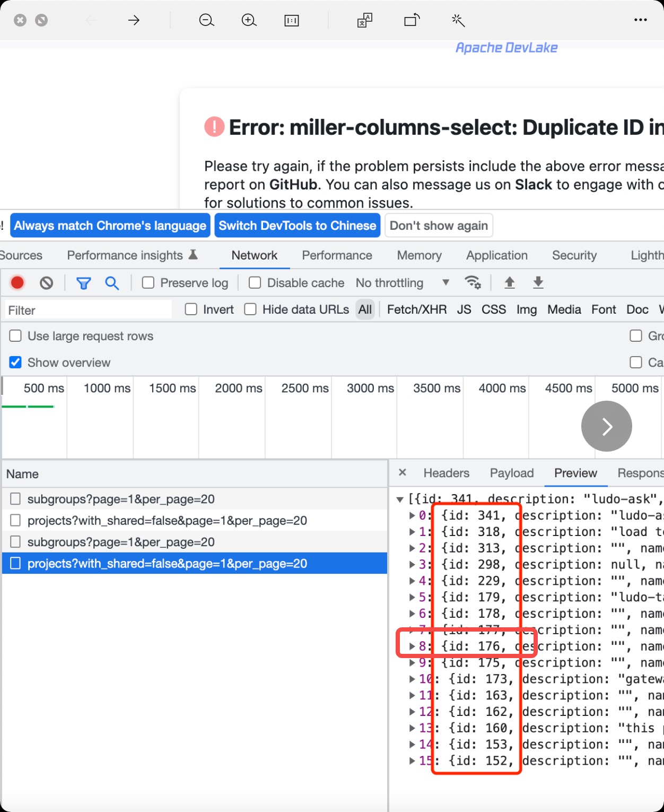Image resolution: width=664 pixels, height=812 pixels.
Task: Check the Hide data URLs checkbox
Action: [250, 309]
